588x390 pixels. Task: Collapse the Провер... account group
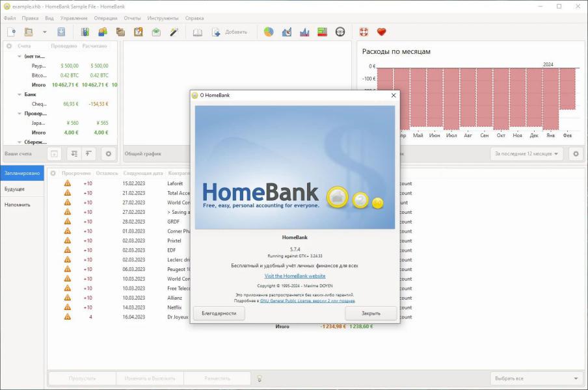click(x=20, y=114)
